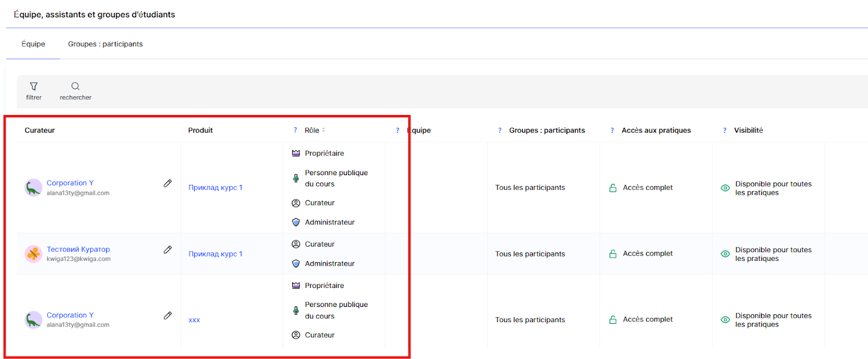Sort the table by Rôle column arrows
This screenshot has width=868, height=359.
324,130
